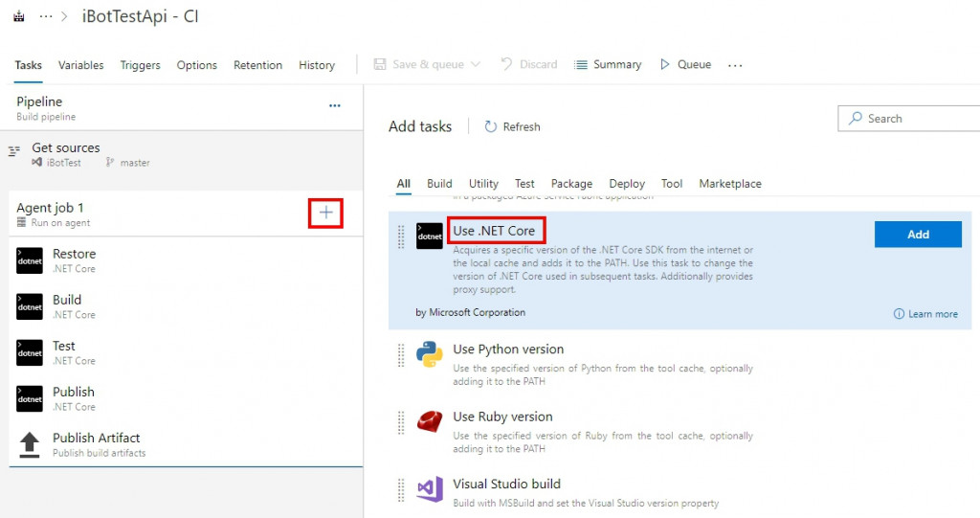Select the Build dotnet task icon
Viewport: 980px width, 518px height.
coord(30,306)
